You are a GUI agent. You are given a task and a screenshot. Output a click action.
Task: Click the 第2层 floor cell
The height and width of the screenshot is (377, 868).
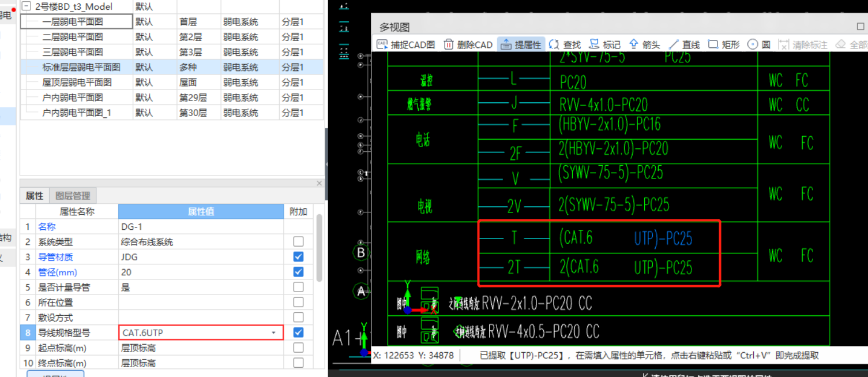click(198, 37)
